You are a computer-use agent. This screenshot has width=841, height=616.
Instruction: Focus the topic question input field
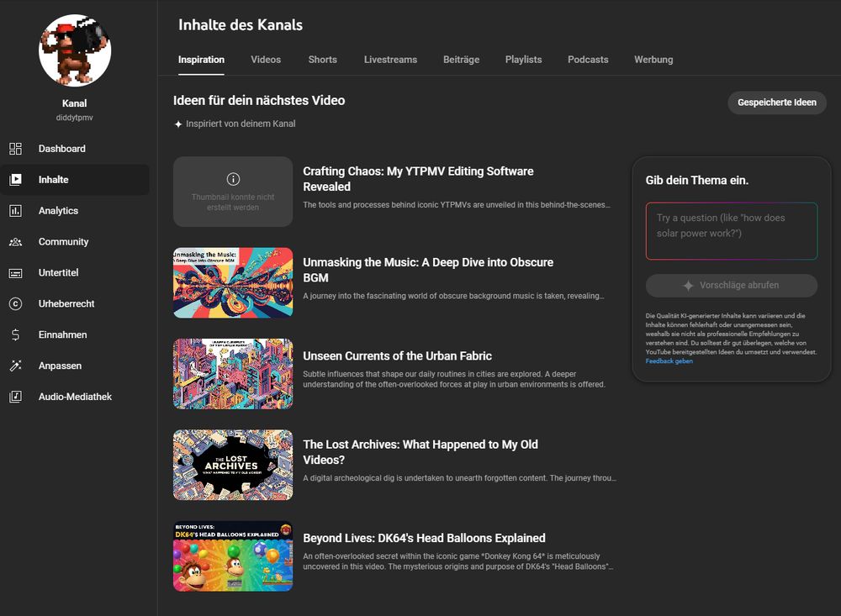[732, 231]
